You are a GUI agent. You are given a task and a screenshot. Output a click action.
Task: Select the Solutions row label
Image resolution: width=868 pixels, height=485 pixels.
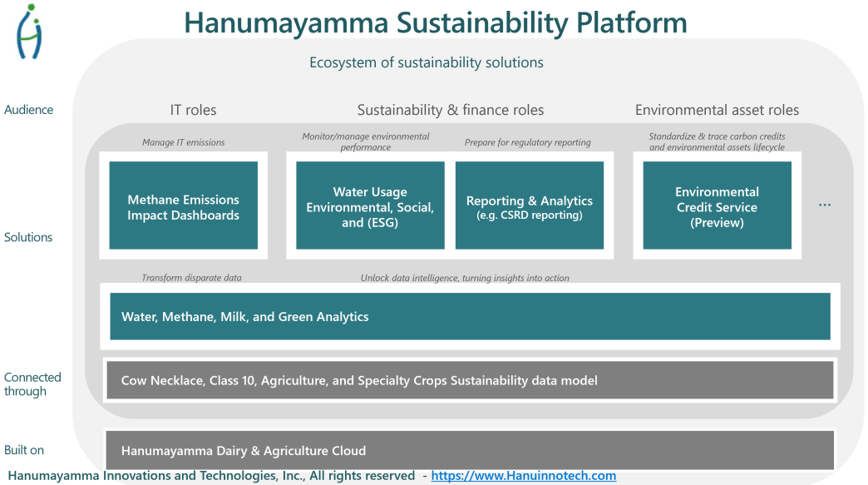28,237
